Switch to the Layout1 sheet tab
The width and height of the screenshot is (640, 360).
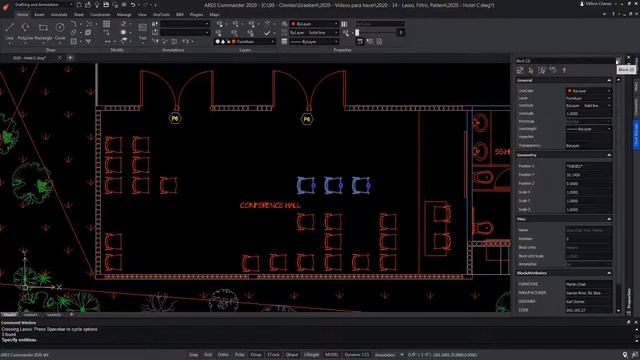click(31, 315)
